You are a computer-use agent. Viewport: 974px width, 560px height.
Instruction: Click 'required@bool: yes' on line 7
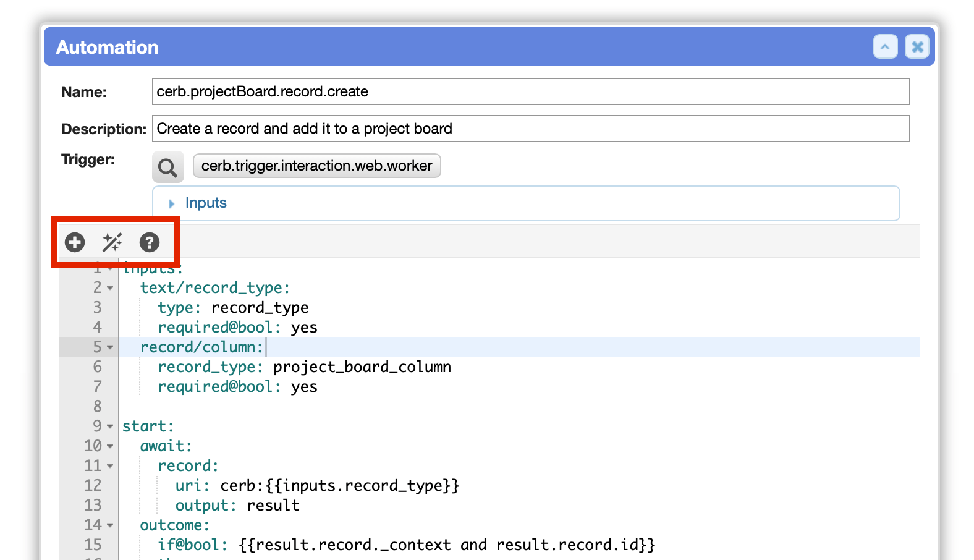(x=237, y=387)
